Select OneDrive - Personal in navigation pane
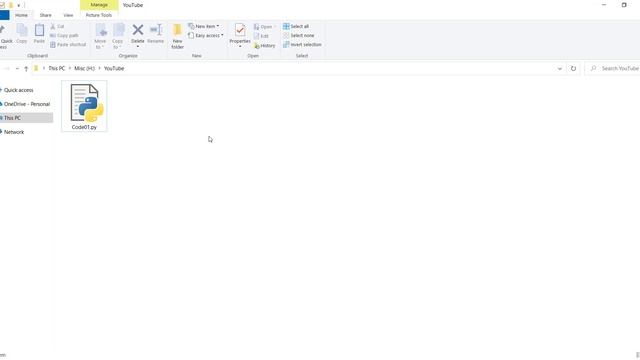This screenshot has width=640, height=360. click(x=27, y=104)
